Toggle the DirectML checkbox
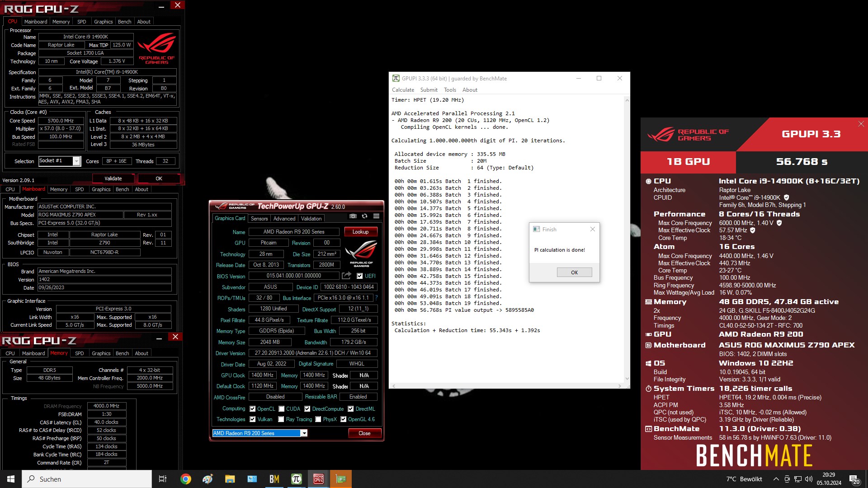 coord(350,409)
